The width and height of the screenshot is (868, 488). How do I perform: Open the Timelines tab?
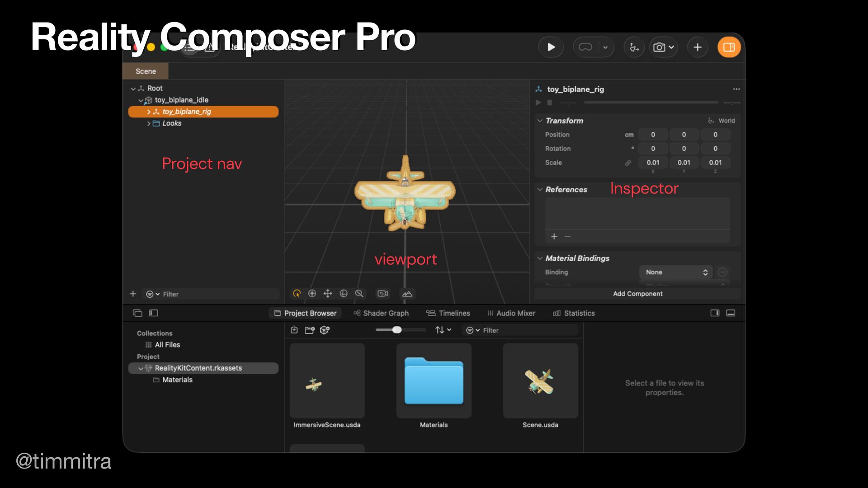click(x=448, y=313)
